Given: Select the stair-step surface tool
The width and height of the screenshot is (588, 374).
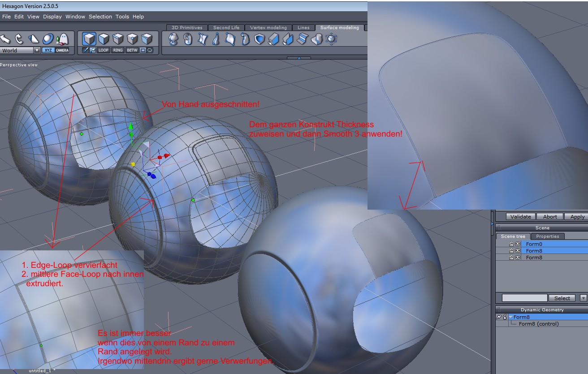Looking at the screenshot, I should coord(302,39).
